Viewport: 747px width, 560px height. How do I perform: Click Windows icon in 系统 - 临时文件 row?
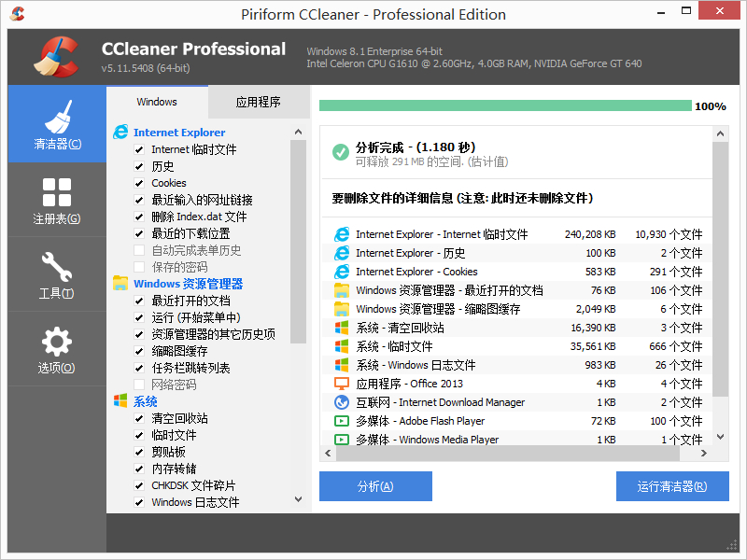[342, 346]
